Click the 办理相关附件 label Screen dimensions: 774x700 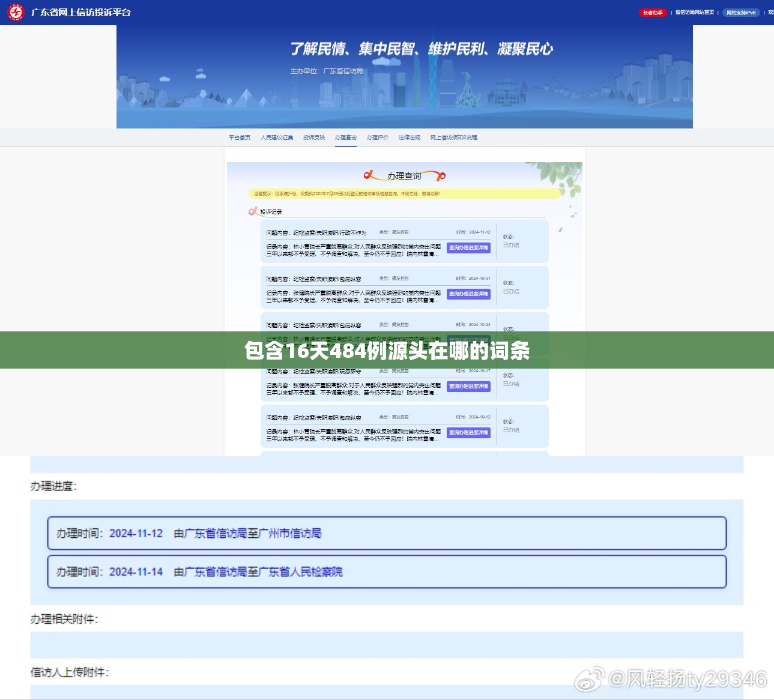point(64,619)
